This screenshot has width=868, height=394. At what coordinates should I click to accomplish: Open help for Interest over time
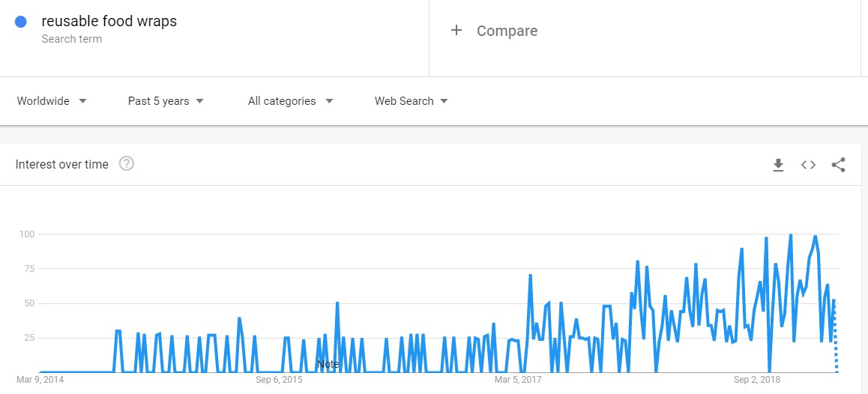pyautogui.click(x=127, y=164)
